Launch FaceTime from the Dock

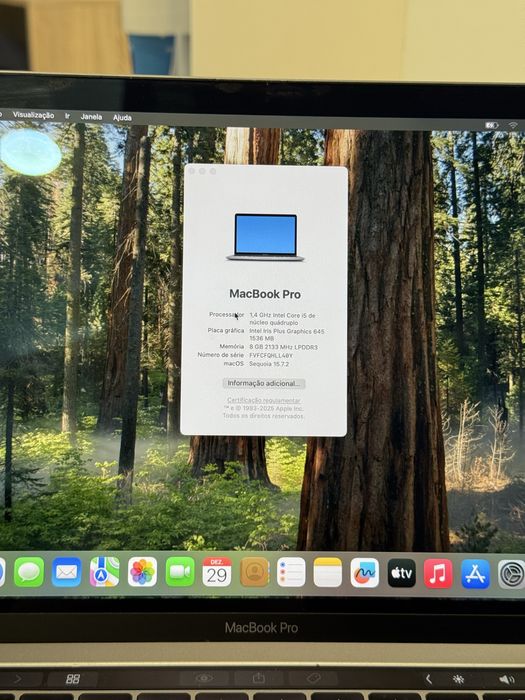point(180,572)
